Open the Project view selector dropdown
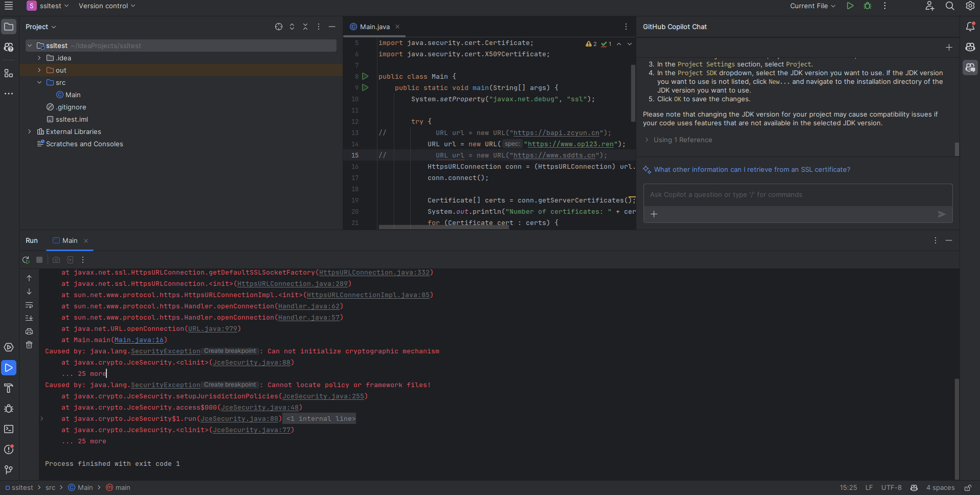 point(40,27)
